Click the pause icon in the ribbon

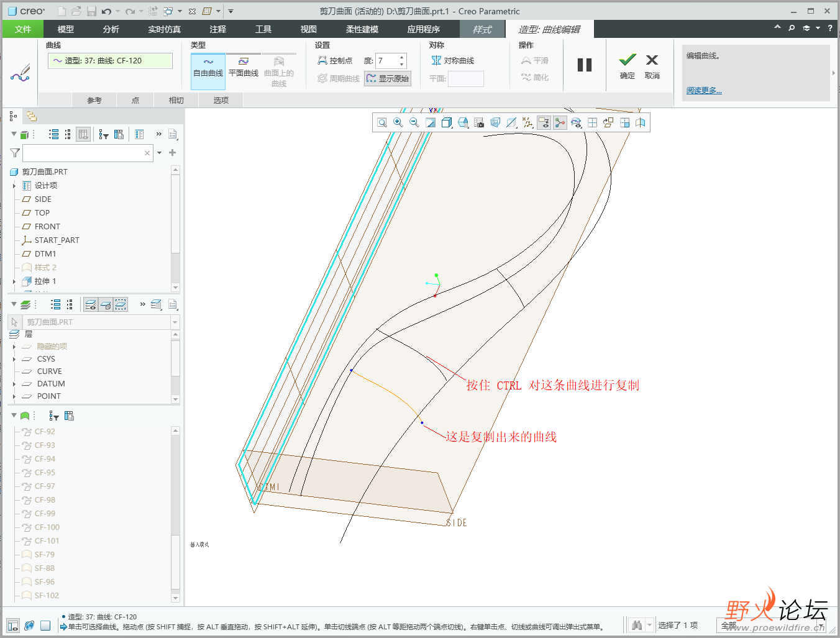click(585, 65)
